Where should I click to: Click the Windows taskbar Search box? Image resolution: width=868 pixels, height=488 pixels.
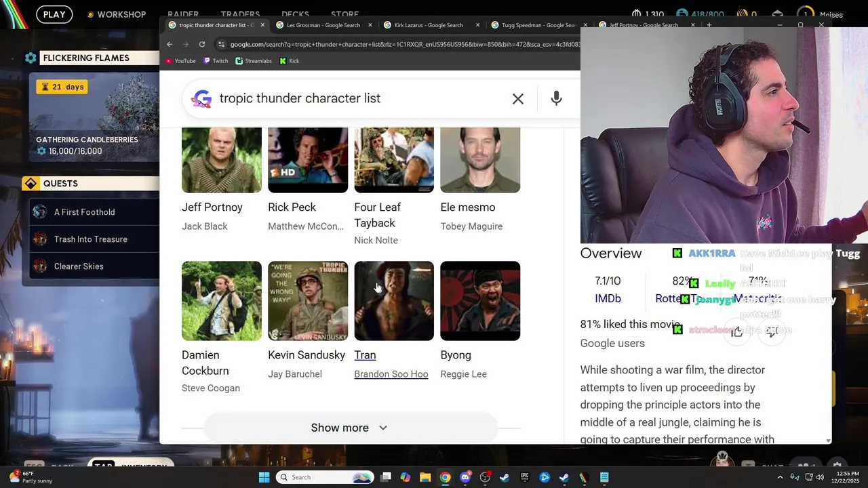(325, 477)
